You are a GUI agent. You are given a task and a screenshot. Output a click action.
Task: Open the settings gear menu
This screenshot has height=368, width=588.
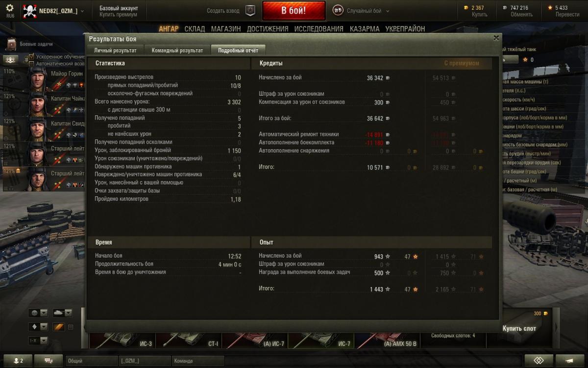click(x=10, y=10)
